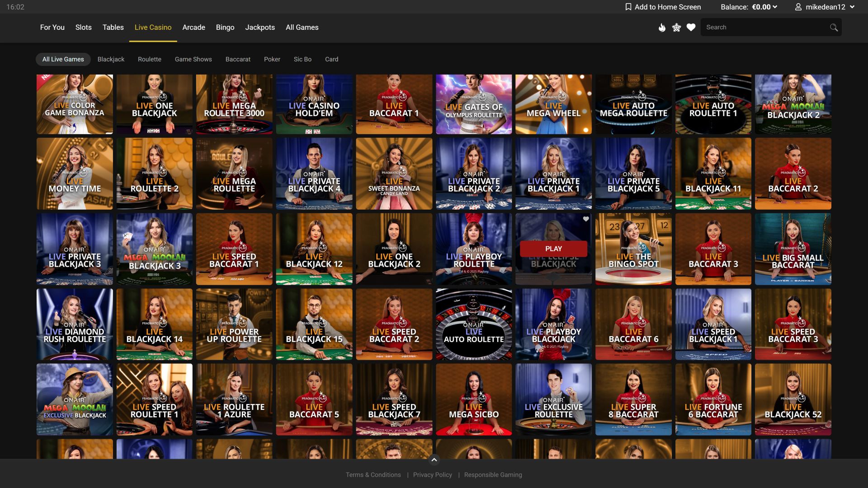Open Live Money Time game tile
Screen dimensions: 868x488
tap(75, 174)
